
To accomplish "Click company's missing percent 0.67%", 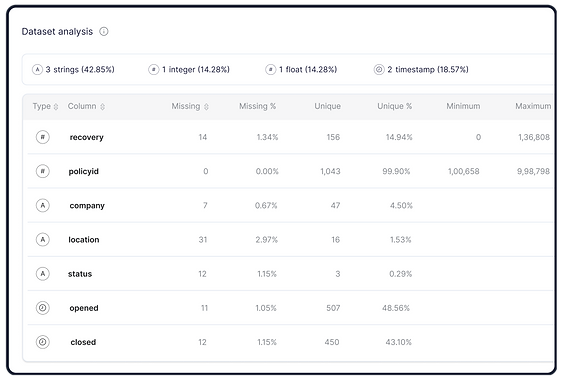I will (266, 205).
